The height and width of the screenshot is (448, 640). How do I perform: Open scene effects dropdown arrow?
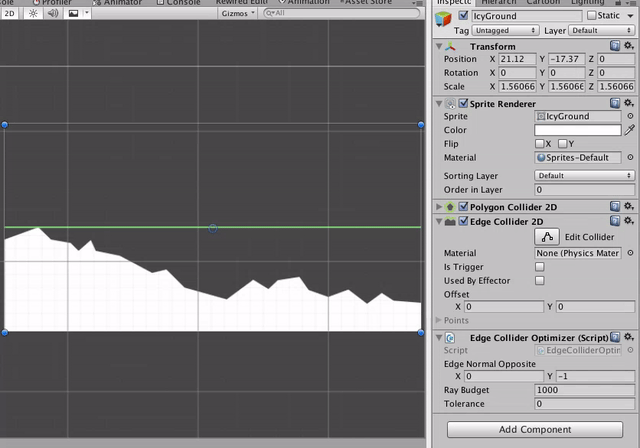(87, 13)
